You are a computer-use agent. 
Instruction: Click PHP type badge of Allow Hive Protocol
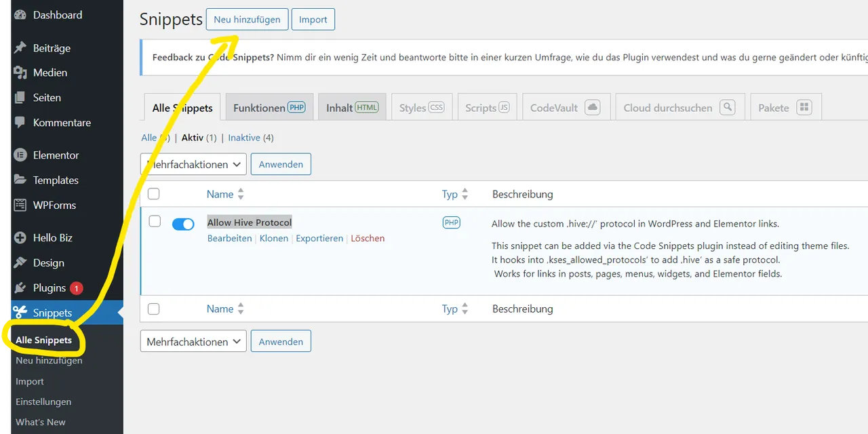(451, 222)
